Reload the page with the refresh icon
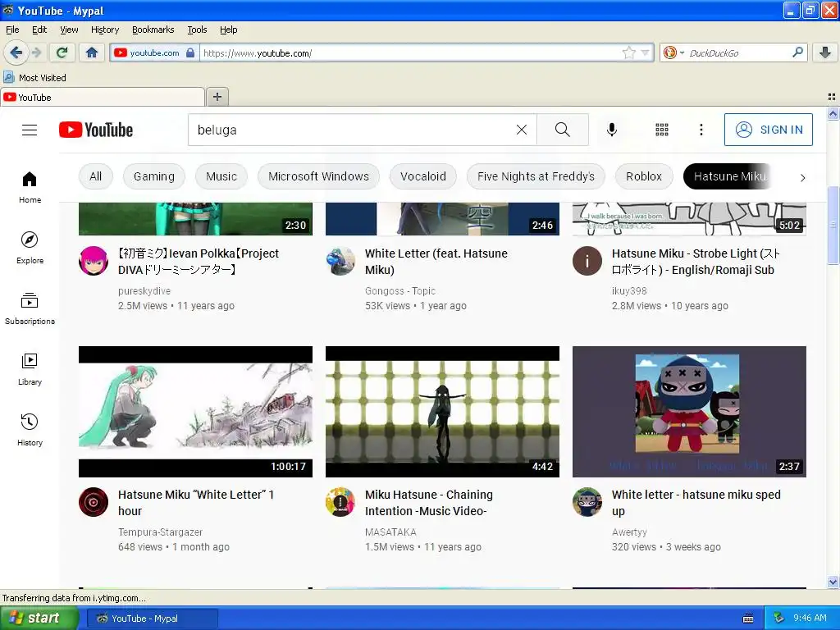The height and width of the screenshot is (630, 840). 62,52
